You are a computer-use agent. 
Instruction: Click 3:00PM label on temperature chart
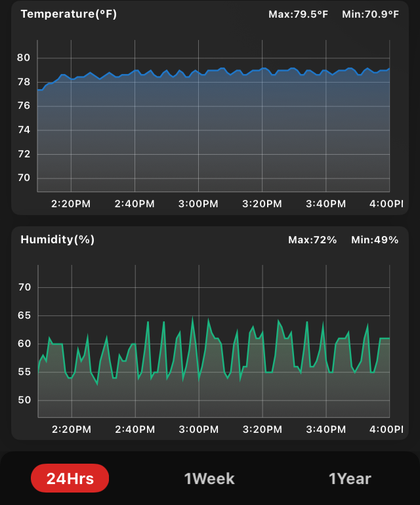pyautogui.click(x=198, y=204)
